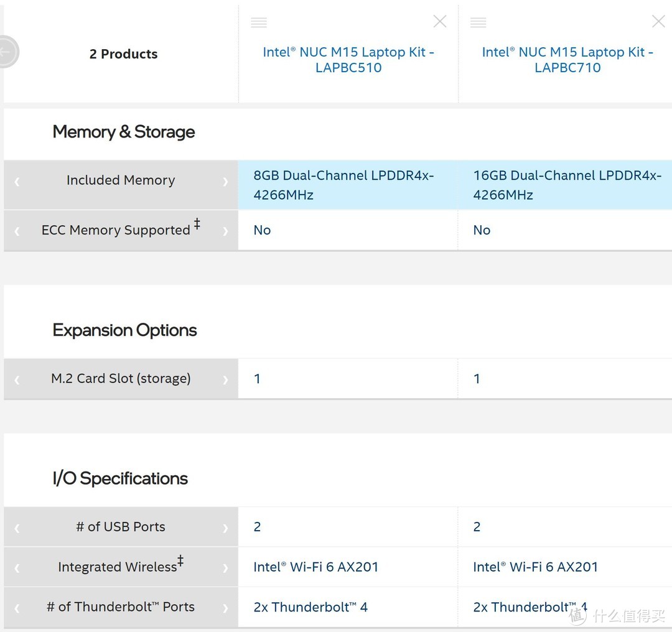Click the 2 Products header label
672x632 pixels.
click(x=123, y=54)
